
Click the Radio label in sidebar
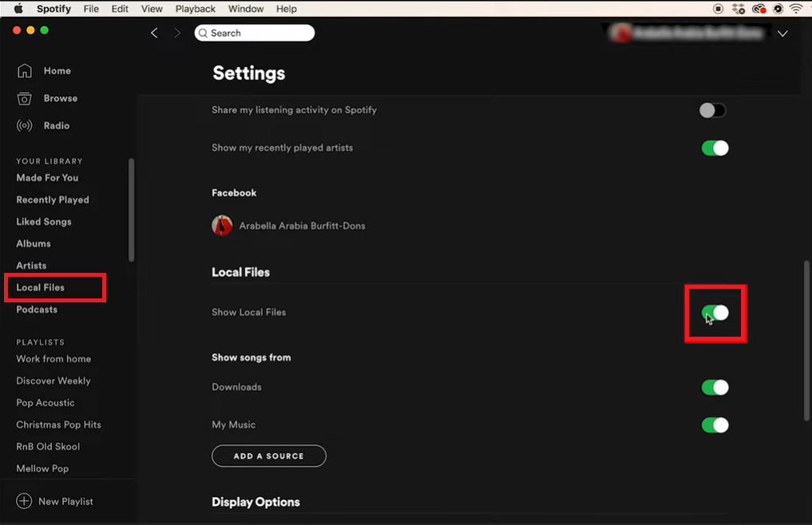pos(57,126)
